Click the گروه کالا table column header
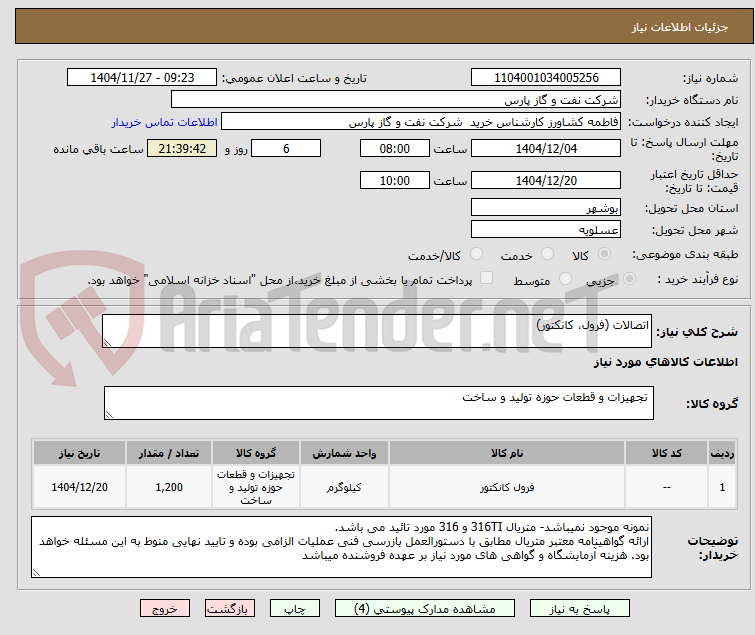This screenshot has height=635, width=755. [x=256, y=454]
